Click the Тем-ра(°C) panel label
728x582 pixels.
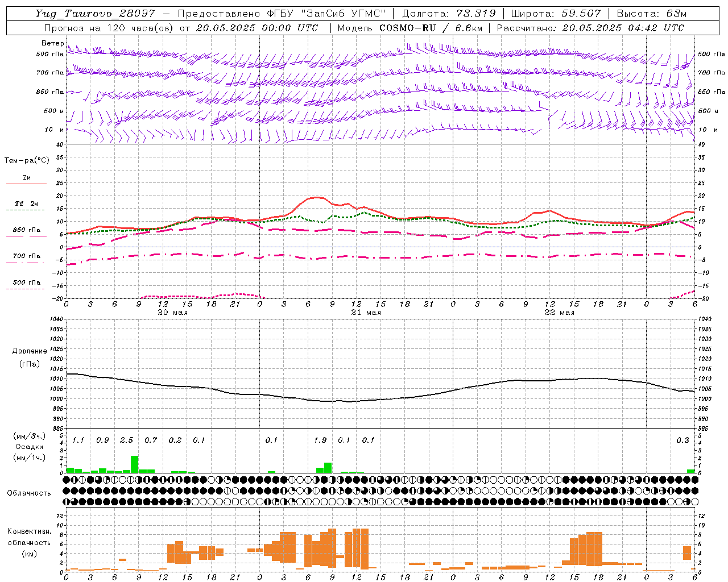(x=27, y=160)
